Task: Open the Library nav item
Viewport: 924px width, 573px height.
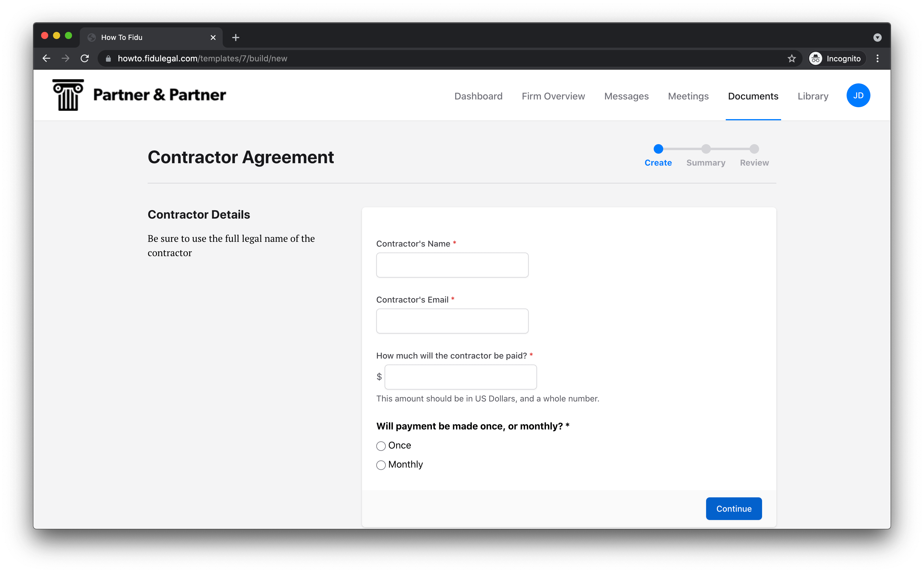Action: (813, 96)
